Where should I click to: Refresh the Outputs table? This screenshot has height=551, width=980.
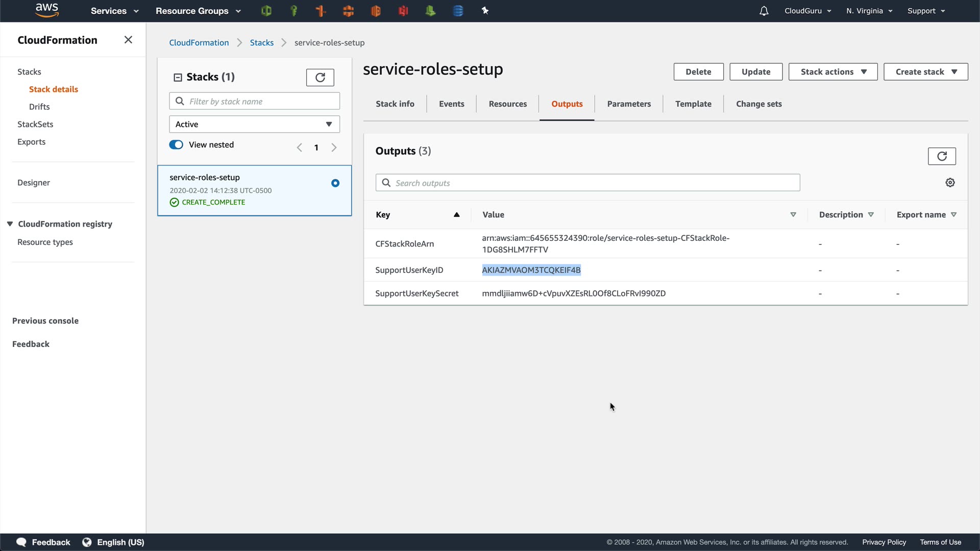(x=941, y=156)
